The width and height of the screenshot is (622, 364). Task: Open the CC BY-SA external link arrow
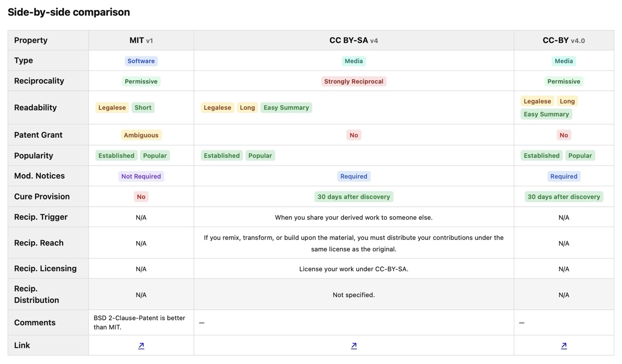[x=354, y=346]
